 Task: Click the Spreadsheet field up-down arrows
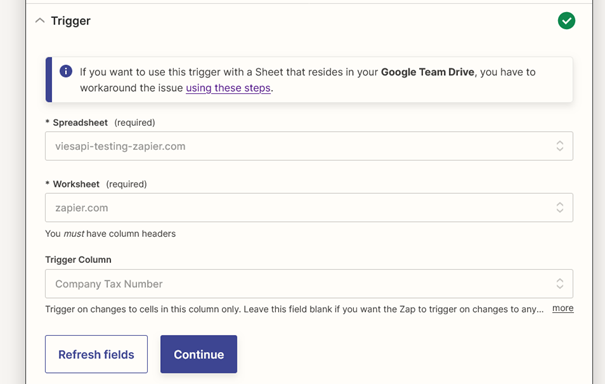tap(560, 146)
